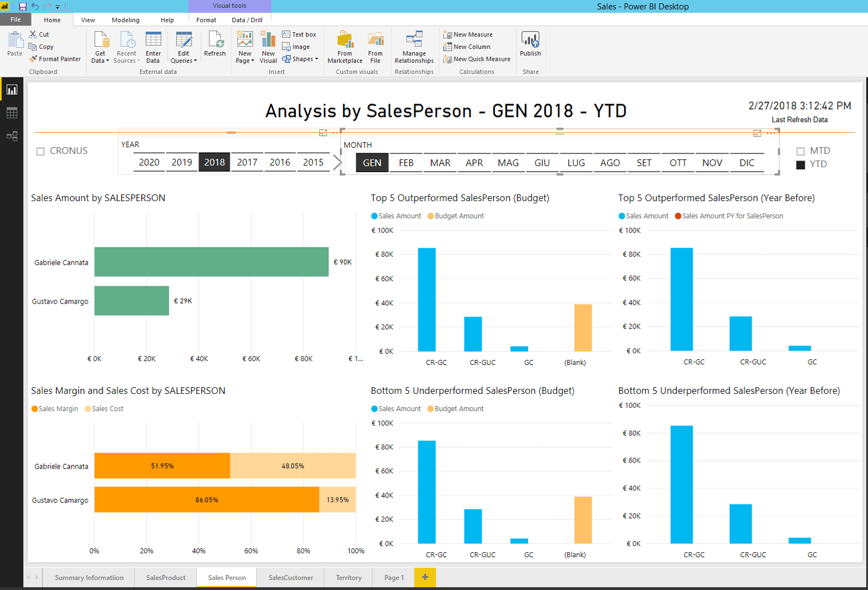This screenshot has height=590, width=868.
Task: Save the report using the save icon
Action: [x=22, y=7]
